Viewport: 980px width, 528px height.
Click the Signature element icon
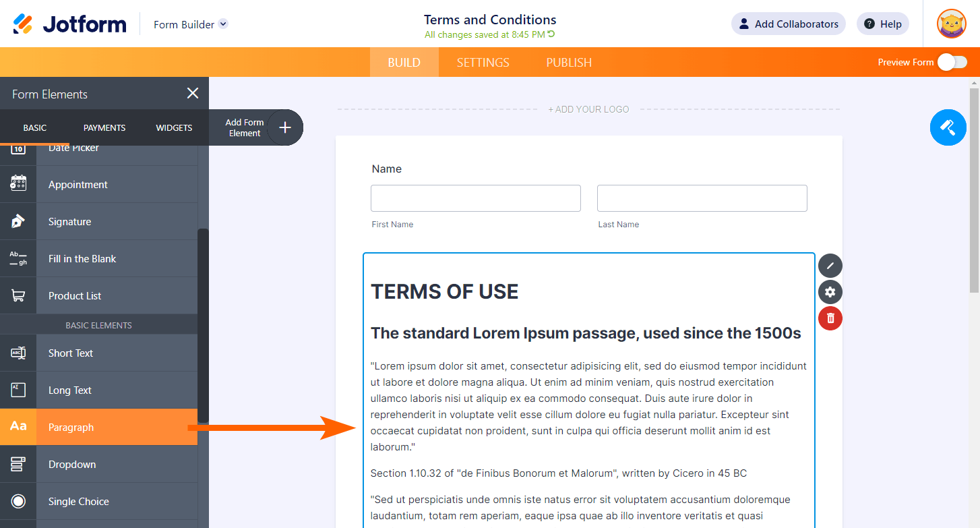coord(18,221)
